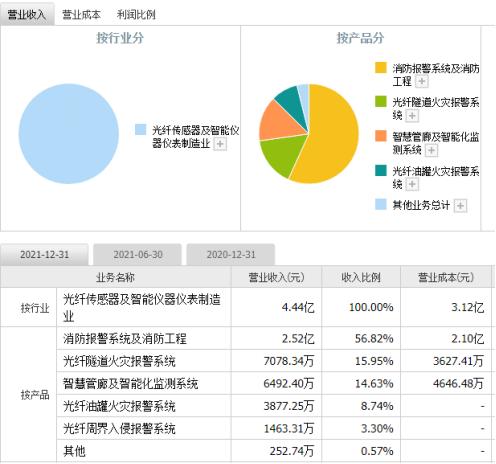This screenshot has height=464, width=496.
Task: Click the light blue industry pie chart
Action: point(69,134)
